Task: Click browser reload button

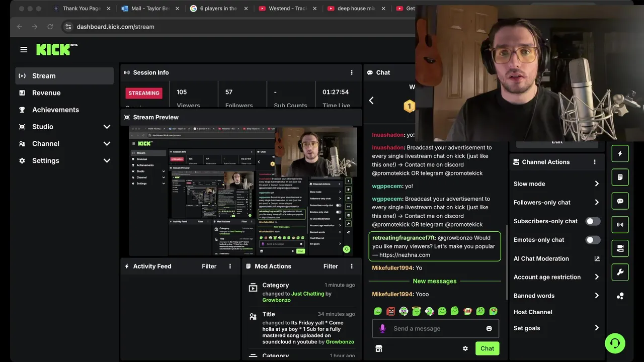Action: pos(50,27)
